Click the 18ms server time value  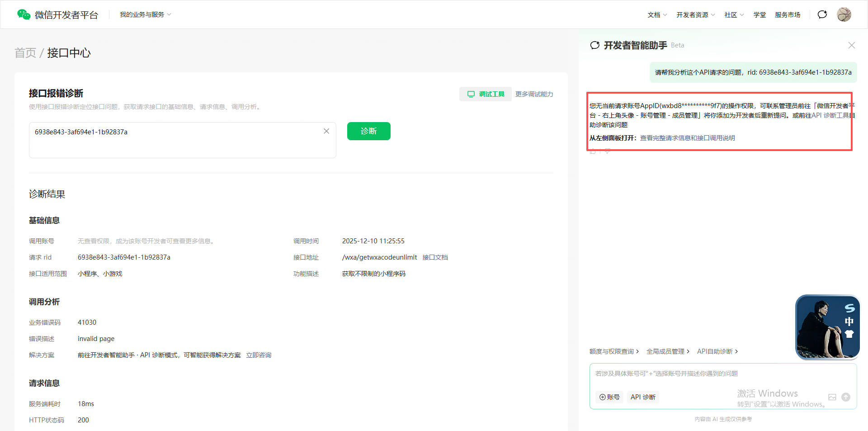coord(86,404)
